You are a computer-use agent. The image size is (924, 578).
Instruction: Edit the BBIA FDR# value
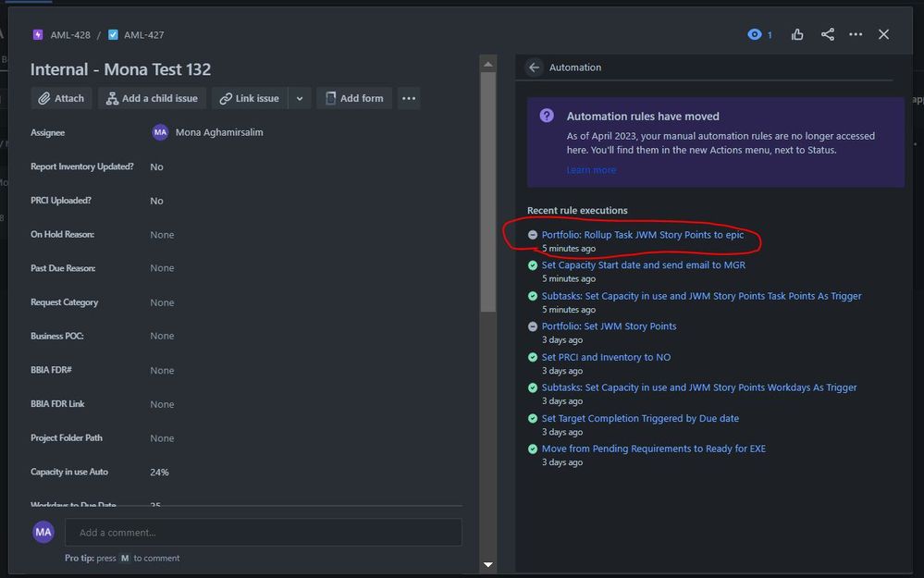tap(162, 370)
